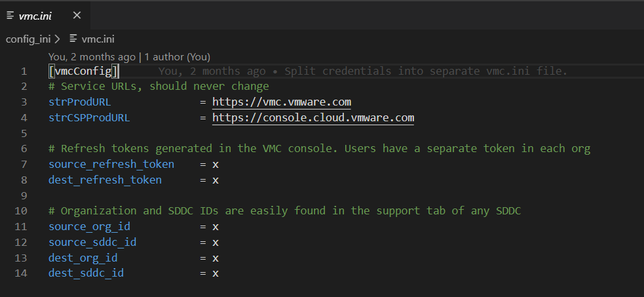Image resolution: width=644 pixels, height=297 pixels.
Task: Click the vmc.ini file icon in breadcrumbs
Action: point(73,39)
